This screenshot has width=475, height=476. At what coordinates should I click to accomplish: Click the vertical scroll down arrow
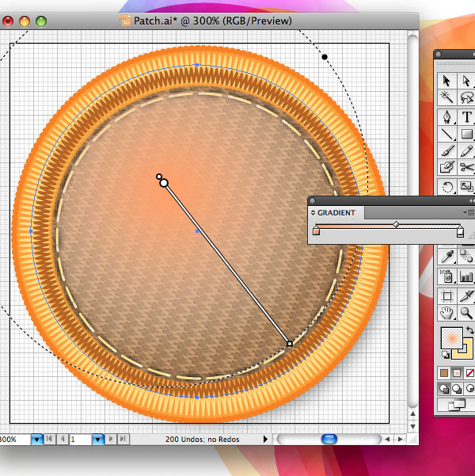412,427
